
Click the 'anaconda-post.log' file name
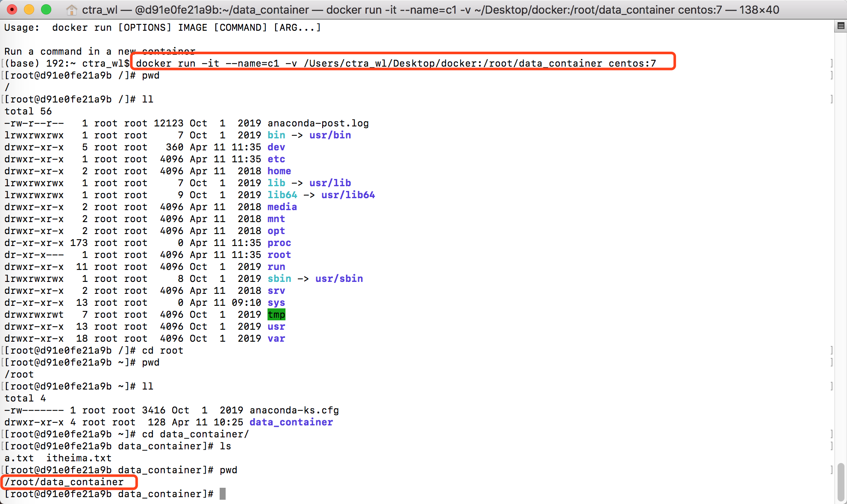[x=318, y=123]
